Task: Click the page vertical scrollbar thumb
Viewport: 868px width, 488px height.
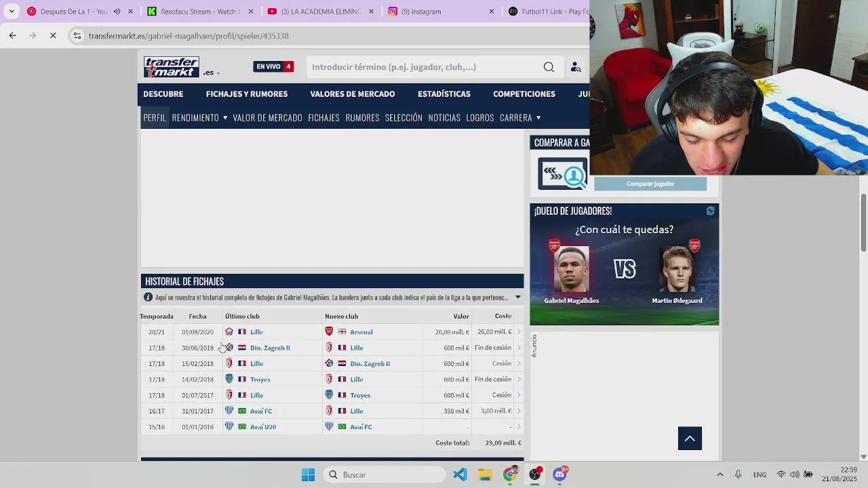Action: click(863, 222)
